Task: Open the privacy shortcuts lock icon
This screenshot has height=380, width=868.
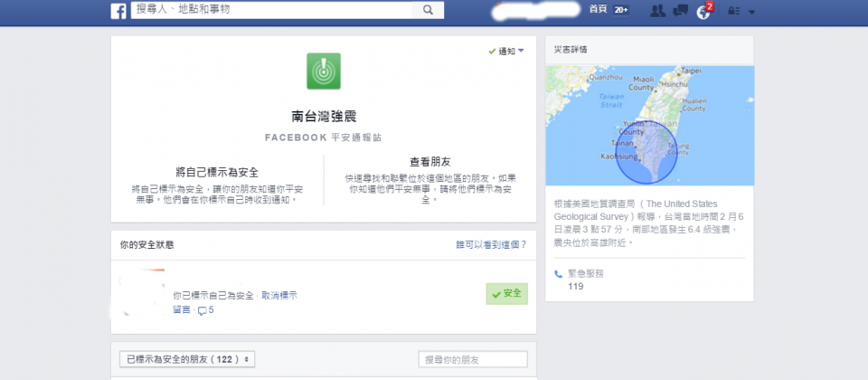Action: (x=734, y=11)
